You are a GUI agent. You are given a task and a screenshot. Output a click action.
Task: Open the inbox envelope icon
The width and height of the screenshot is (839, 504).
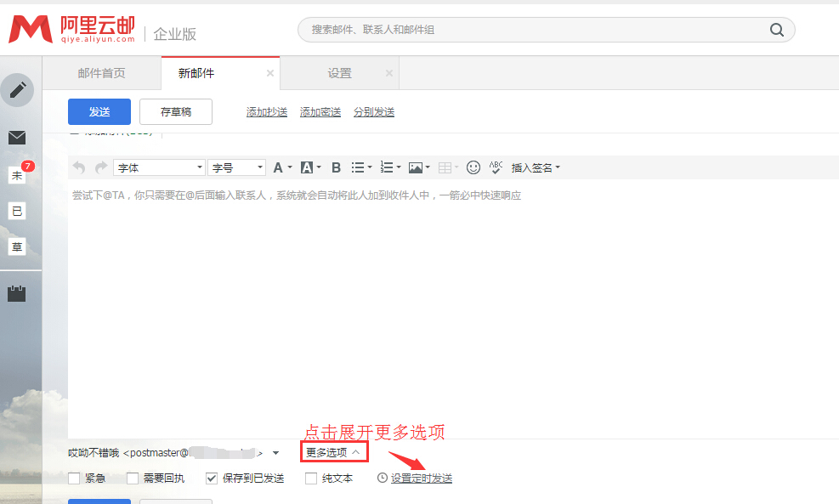point(17,138)
